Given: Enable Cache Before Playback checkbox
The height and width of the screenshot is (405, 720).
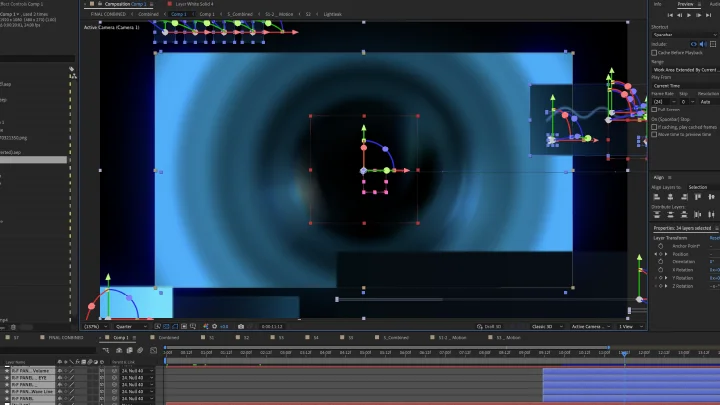Looking at the screenshot, I should tap(654, 53).
